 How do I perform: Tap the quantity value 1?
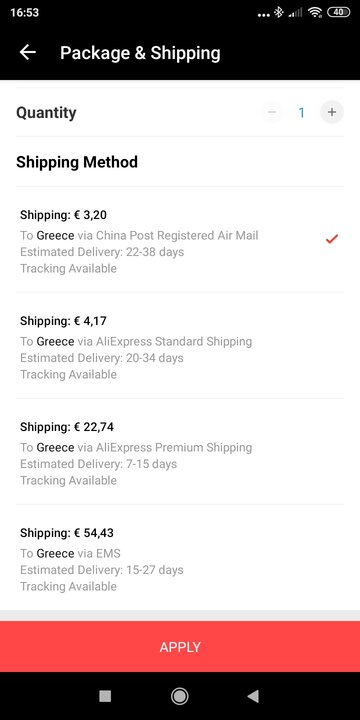tap(302, 112)
